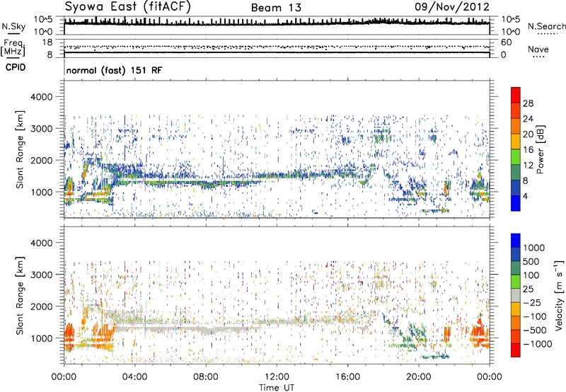The height and width of the screenshot is (392, 566).
Task: Click the blue bottom of the power colorbar
Action: click(x=516, y=203)
